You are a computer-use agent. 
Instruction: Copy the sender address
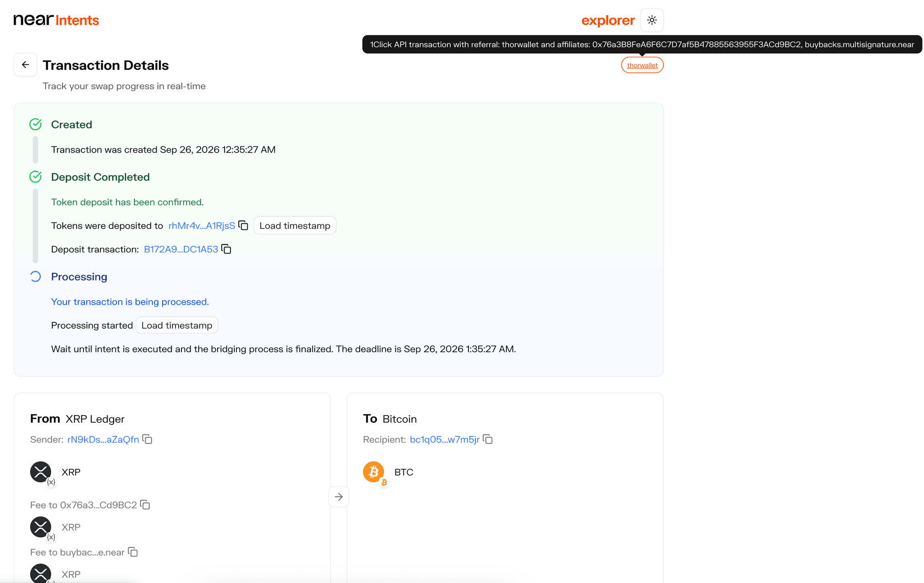147,439
